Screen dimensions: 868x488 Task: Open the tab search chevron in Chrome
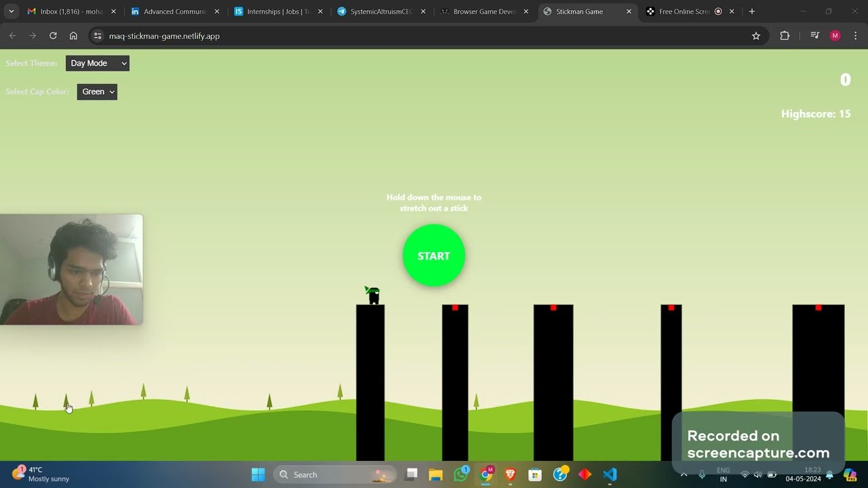(x=12, y=12)
